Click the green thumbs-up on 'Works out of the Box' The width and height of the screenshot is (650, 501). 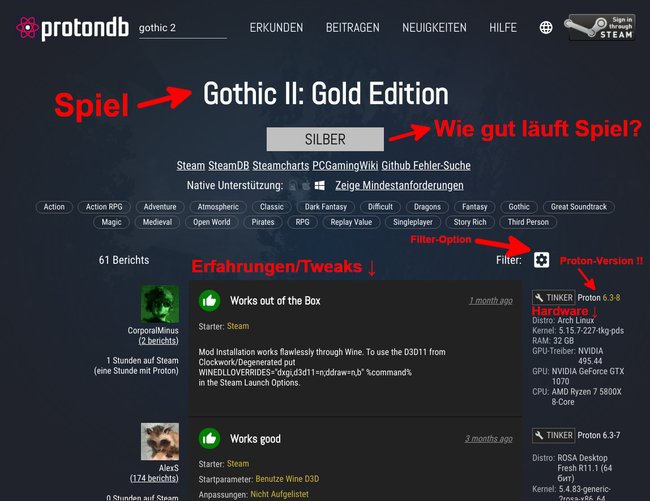pyautogui.click(x=210, y=300)
